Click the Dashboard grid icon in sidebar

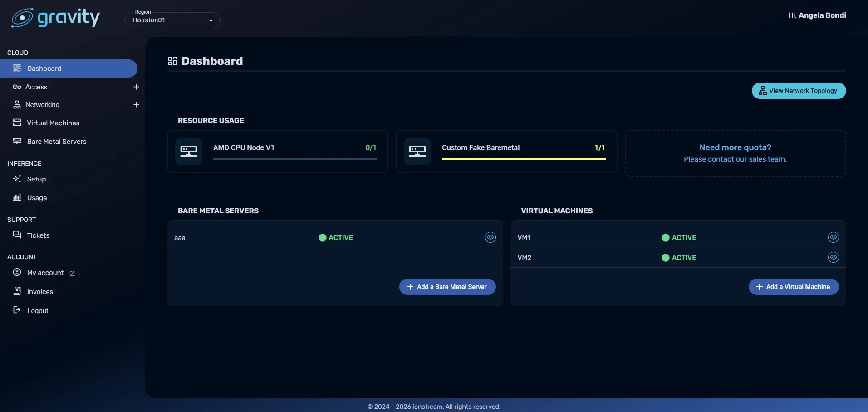[x=17, y=68]
